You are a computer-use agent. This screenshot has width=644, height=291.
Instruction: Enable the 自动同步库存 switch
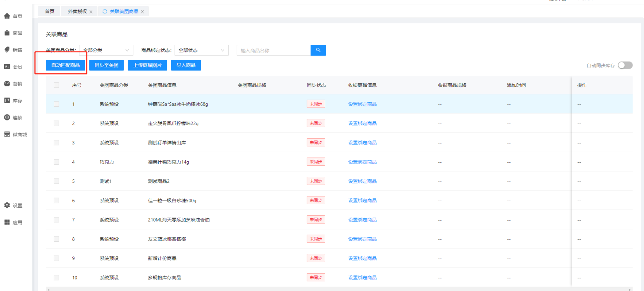click(625, 65)
